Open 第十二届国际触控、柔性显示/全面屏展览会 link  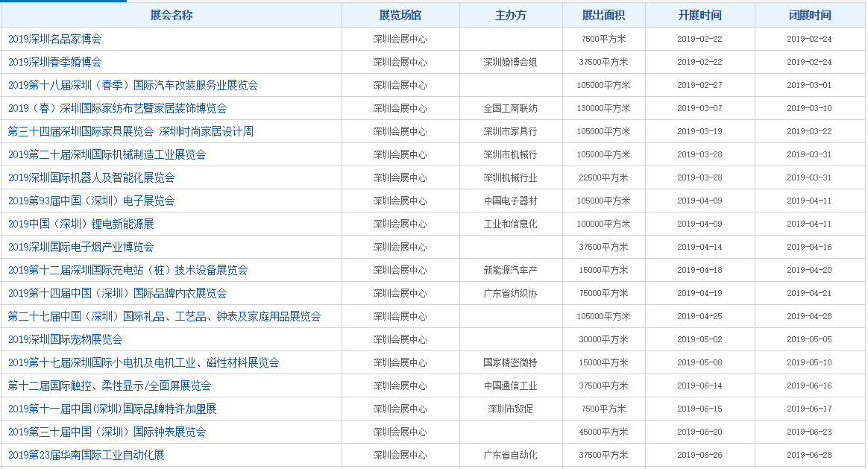coord(110,386)
